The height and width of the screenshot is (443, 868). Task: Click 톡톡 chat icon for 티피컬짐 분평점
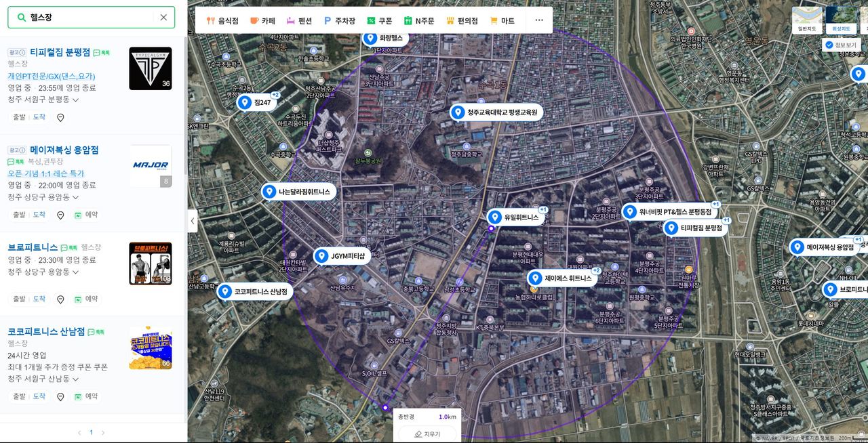pos(101,53)
